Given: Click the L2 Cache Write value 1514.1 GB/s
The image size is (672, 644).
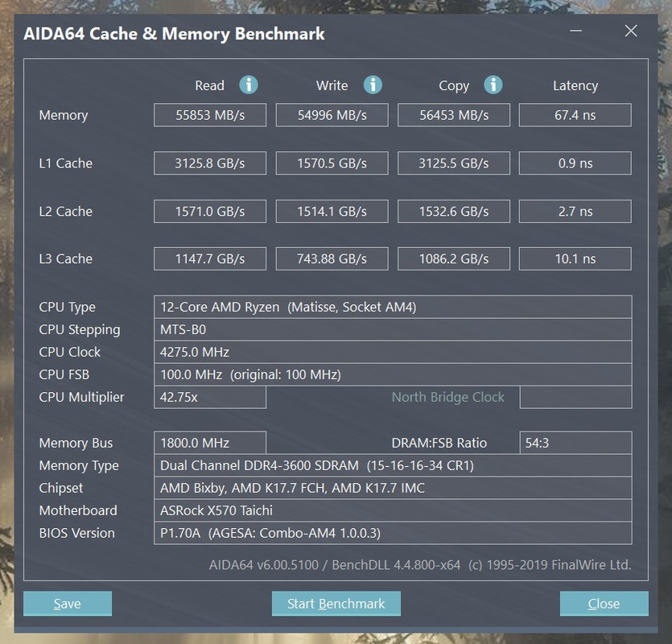Looking at the screenshot, I should (332, 211).
